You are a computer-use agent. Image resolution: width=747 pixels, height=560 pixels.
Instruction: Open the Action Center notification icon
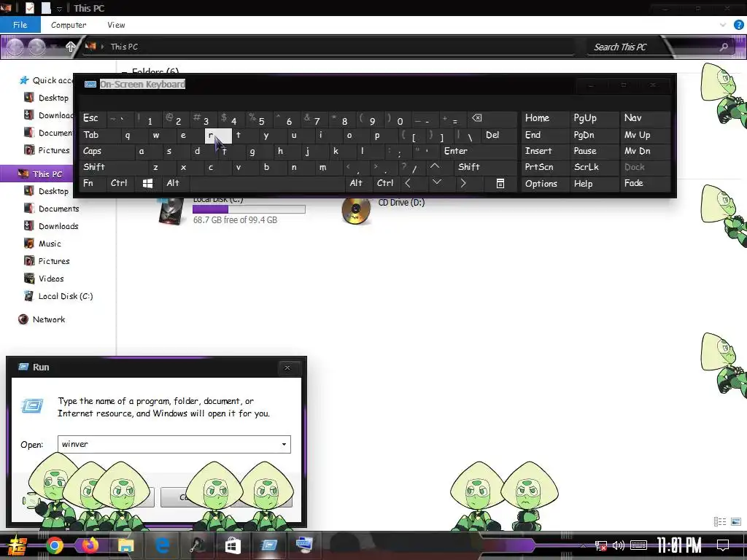(x=723, y=545)
